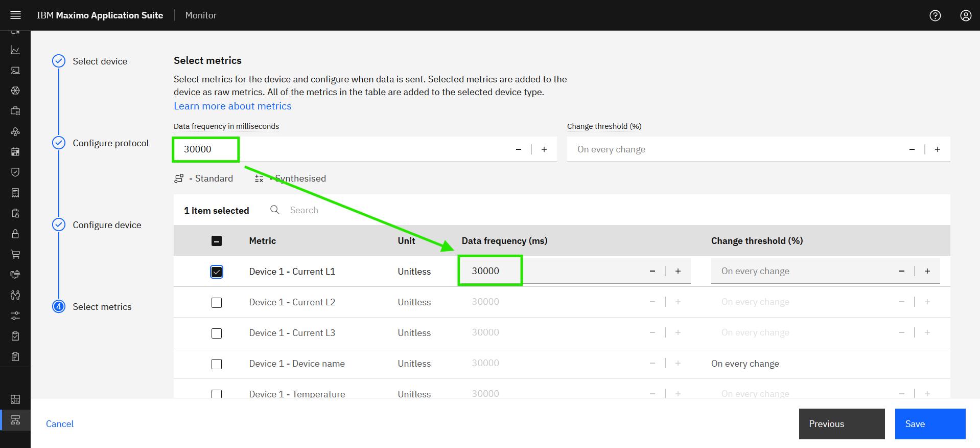Click the shopping cart icon in sidebar
The height and width of the screenshot is (448, 980).
[15, 254]
